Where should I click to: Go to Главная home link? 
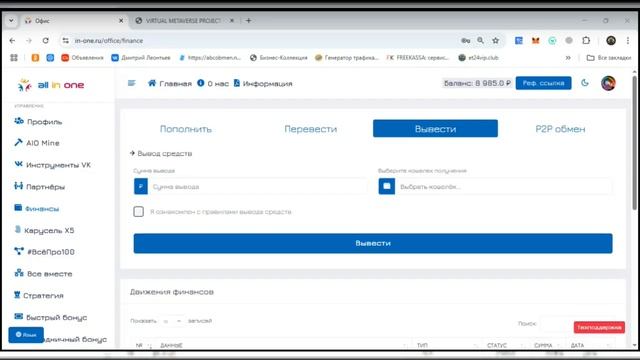169,83
